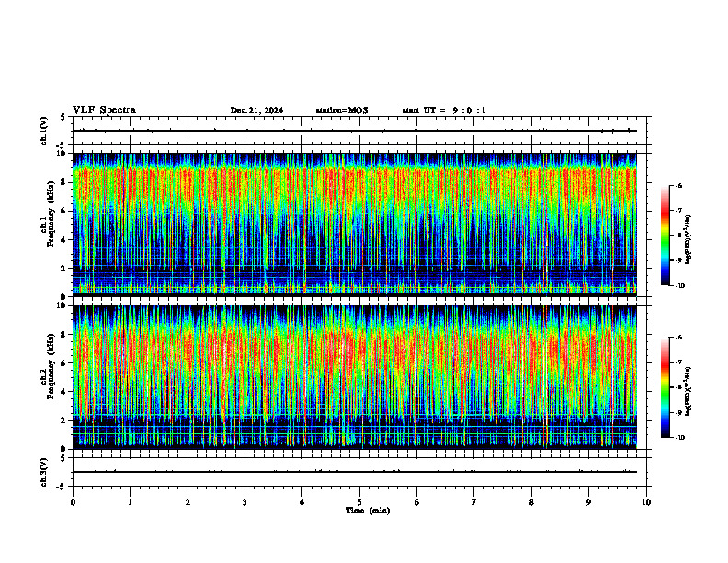The height and width of the screenshot is (563, 728).
Task: Click the "-6" label on ch.1 color bar
Action: pos(678,185)
